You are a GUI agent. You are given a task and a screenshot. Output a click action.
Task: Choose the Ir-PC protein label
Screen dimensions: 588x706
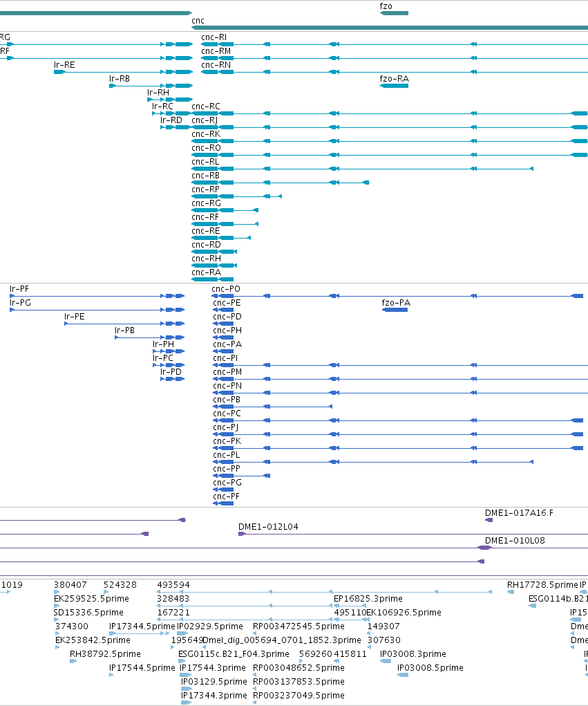[x=163, y=358]
